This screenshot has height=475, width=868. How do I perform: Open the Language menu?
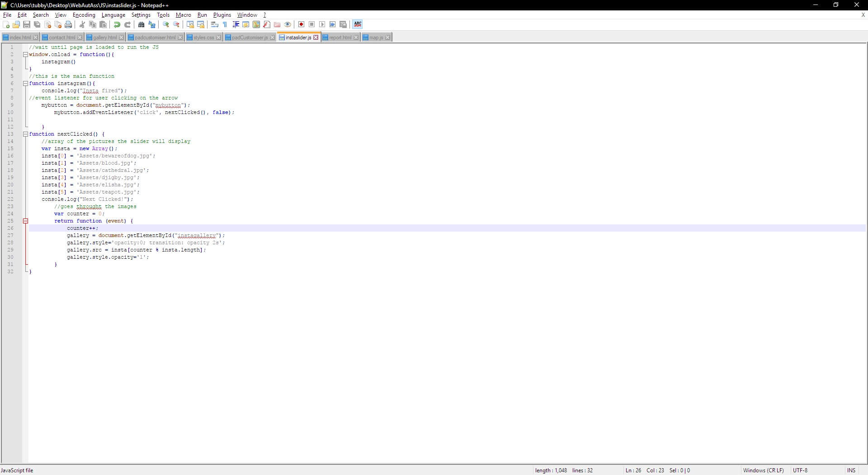[x=113, y=15]
